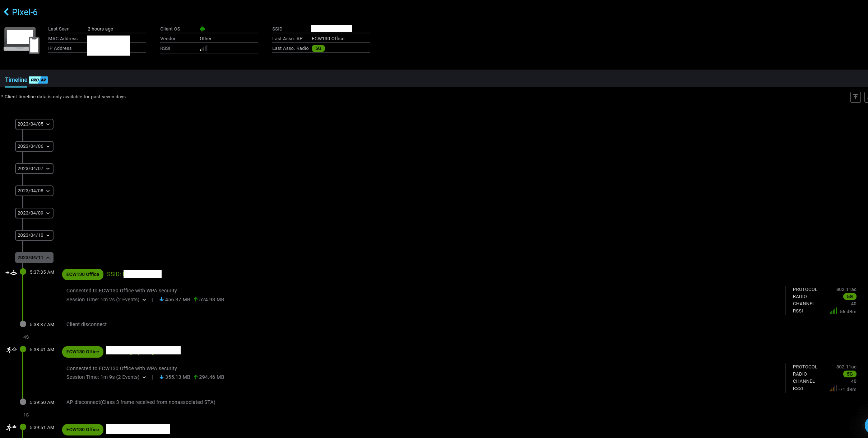Image resolution: width=868 pixels, height=438 pixels.
Task: Click the back arrow beside Pixel-6
Action: pyautogui.click(x=6, y=12)
